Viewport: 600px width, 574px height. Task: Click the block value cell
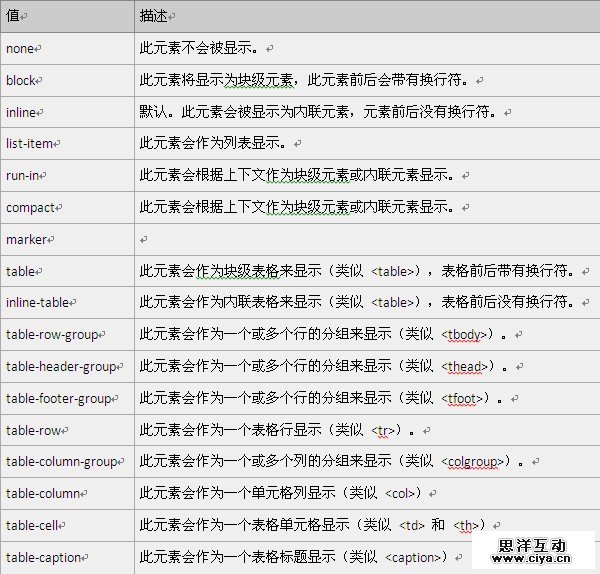point(68,80)
